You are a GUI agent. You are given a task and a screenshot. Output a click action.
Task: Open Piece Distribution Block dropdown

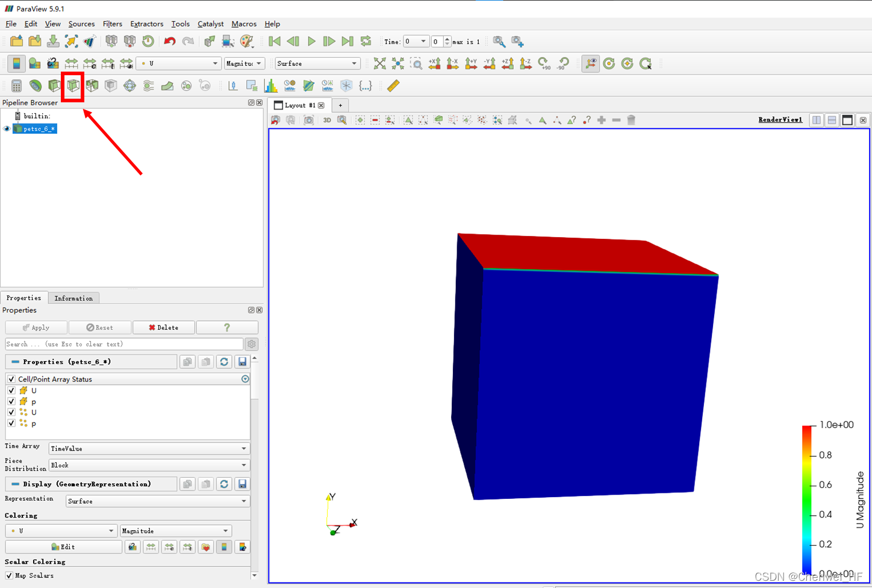(149, 465)
